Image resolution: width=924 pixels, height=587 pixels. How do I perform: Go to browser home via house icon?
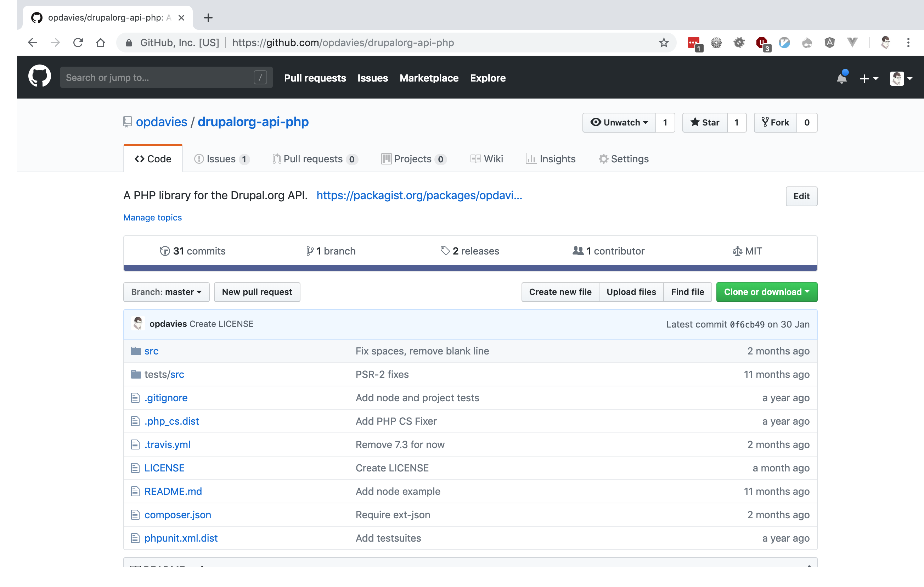[x=101, y=43]
